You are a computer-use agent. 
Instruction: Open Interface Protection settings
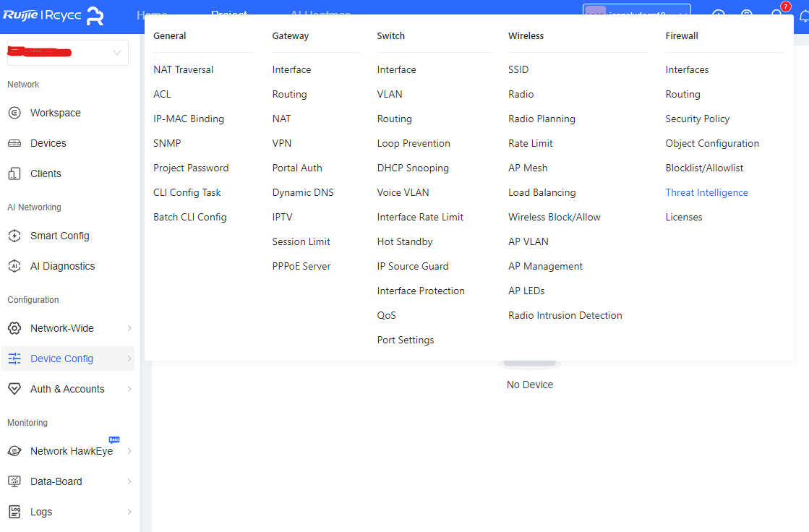point(421,291)
